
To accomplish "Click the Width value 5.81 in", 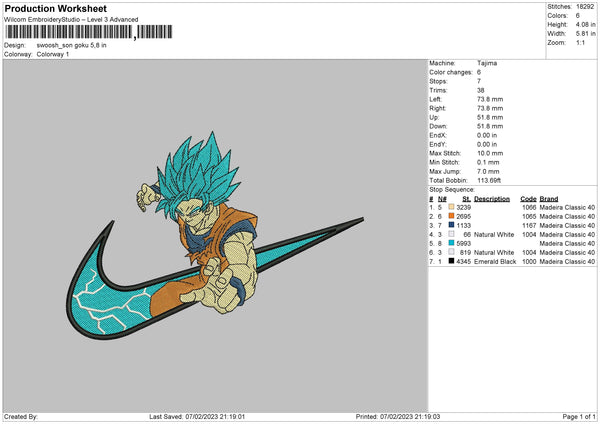I will (585, 34).
